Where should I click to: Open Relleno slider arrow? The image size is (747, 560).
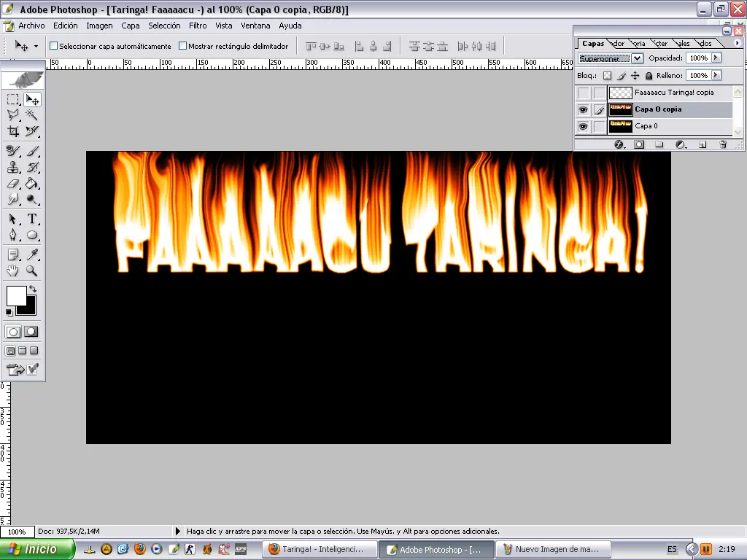716,75
